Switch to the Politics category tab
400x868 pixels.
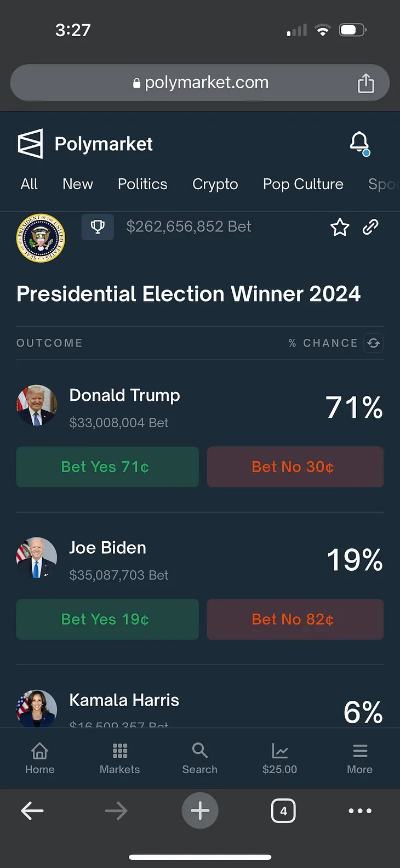tap(142, 184)
